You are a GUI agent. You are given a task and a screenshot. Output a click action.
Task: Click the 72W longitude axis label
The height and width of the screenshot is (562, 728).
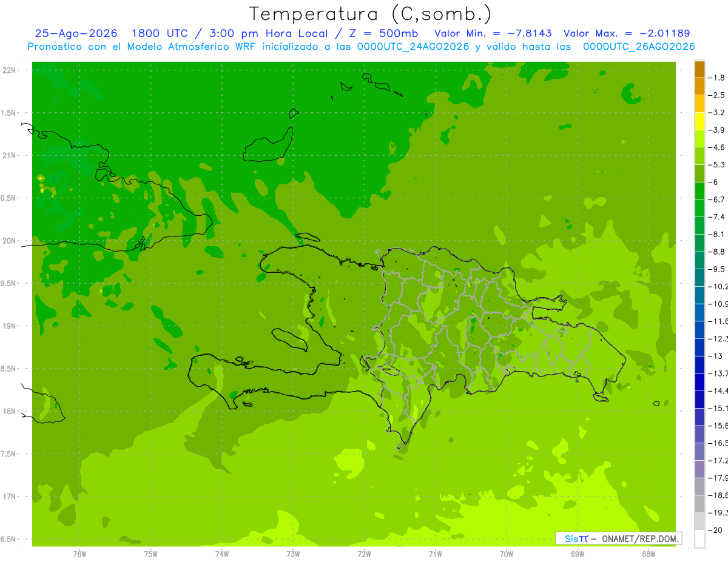click(x=364, y=554)
